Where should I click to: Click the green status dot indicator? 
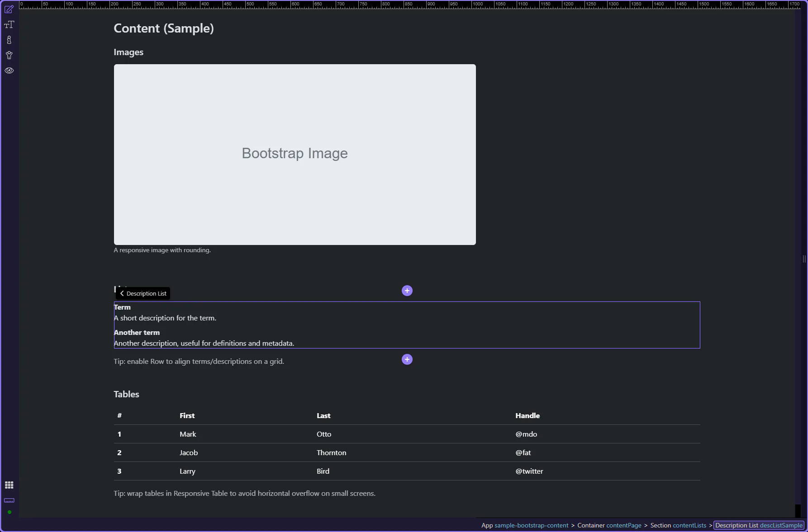click(9, 512)
